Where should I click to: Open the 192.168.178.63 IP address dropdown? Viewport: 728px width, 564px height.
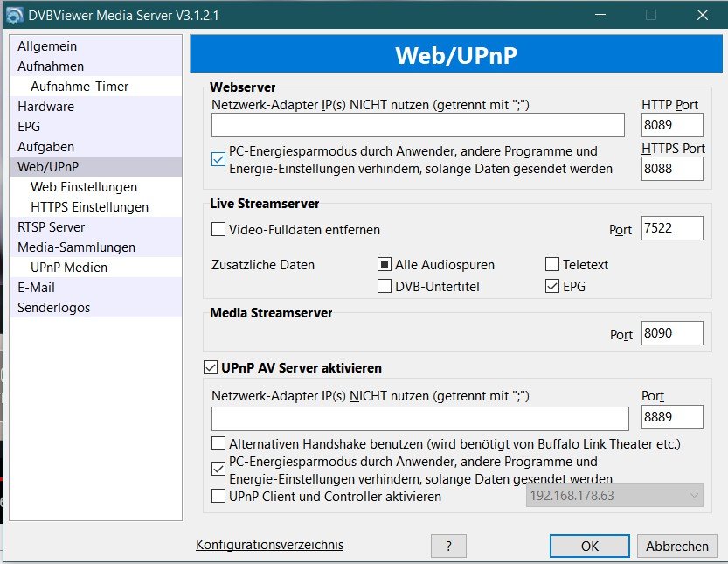pos(614,496)
